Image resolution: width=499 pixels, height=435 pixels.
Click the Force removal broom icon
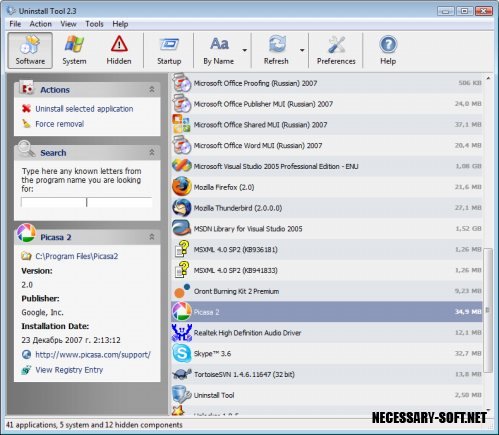pyautogui.click(x=26, y=124)
